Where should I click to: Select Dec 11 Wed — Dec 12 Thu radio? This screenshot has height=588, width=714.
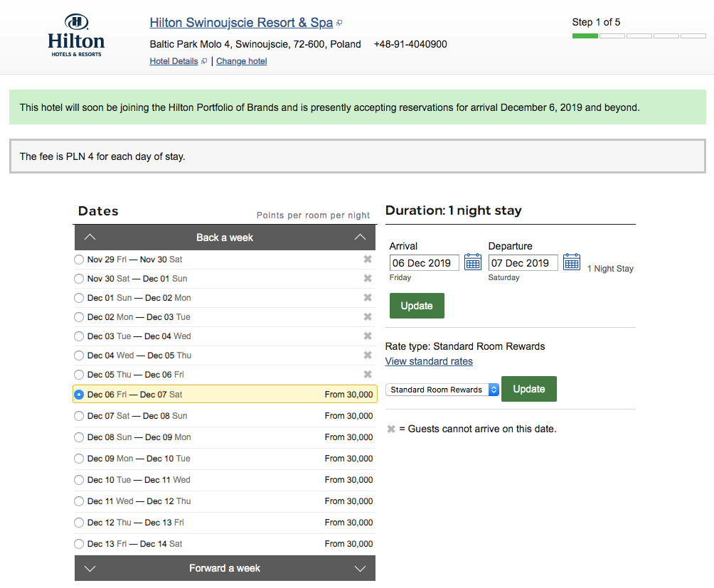[79, 501]
